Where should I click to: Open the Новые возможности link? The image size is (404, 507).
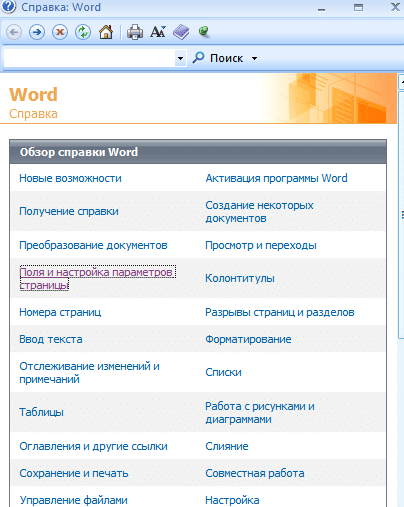click(x=70, y=178)
